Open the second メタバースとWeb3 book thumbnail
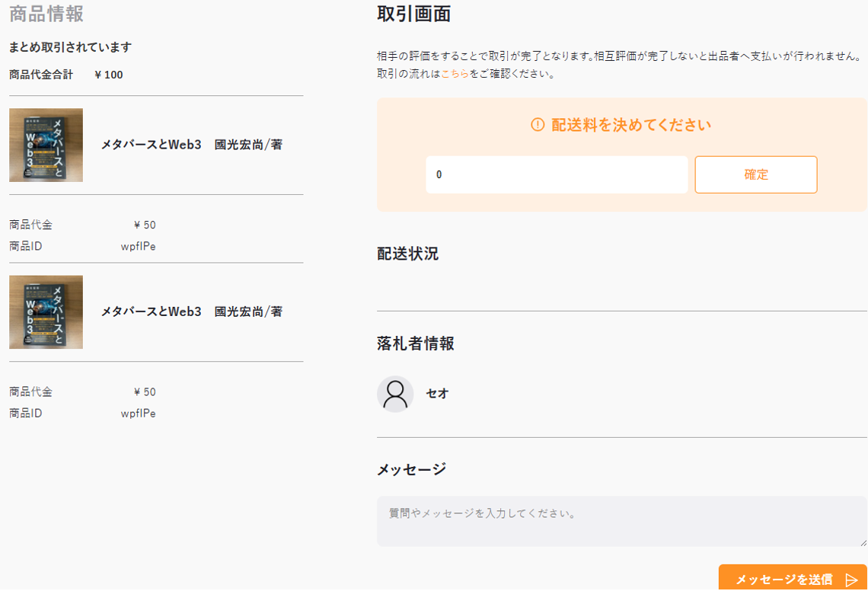This screenshot has height=591, width=868. pos(46,312)
